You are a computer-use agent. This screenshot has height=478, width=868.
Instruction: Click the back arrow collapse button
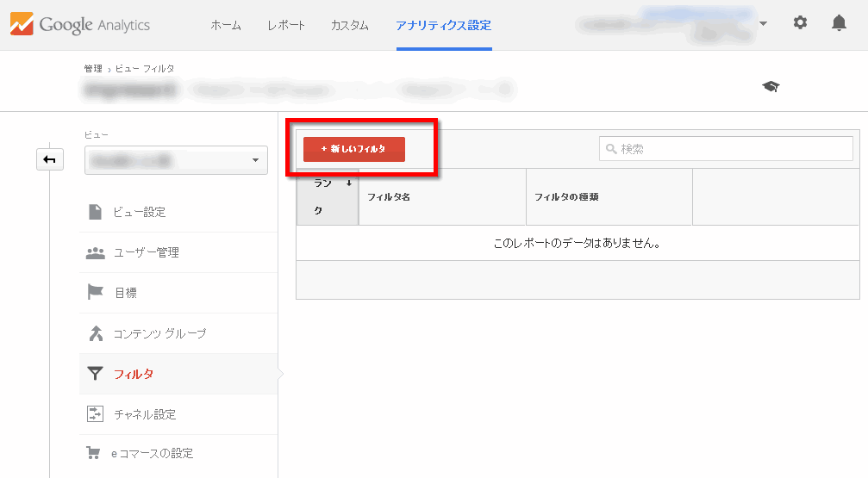coord(50,159)
